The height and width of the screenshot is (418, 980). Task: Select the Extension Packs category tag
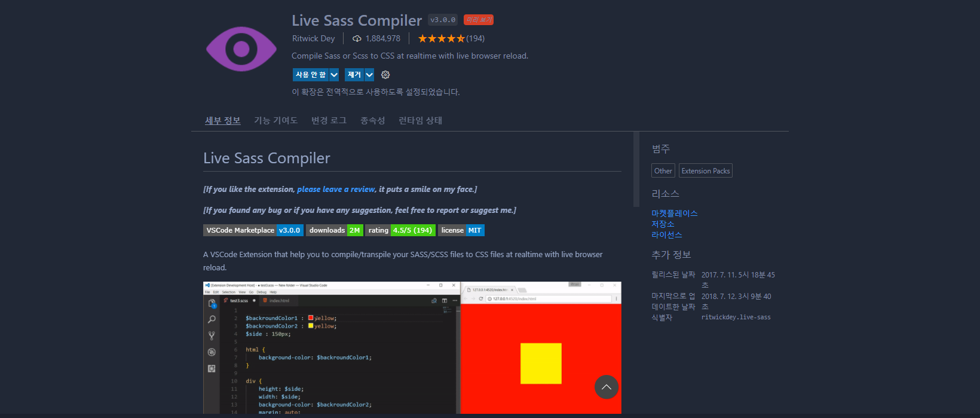click(706, 171)
